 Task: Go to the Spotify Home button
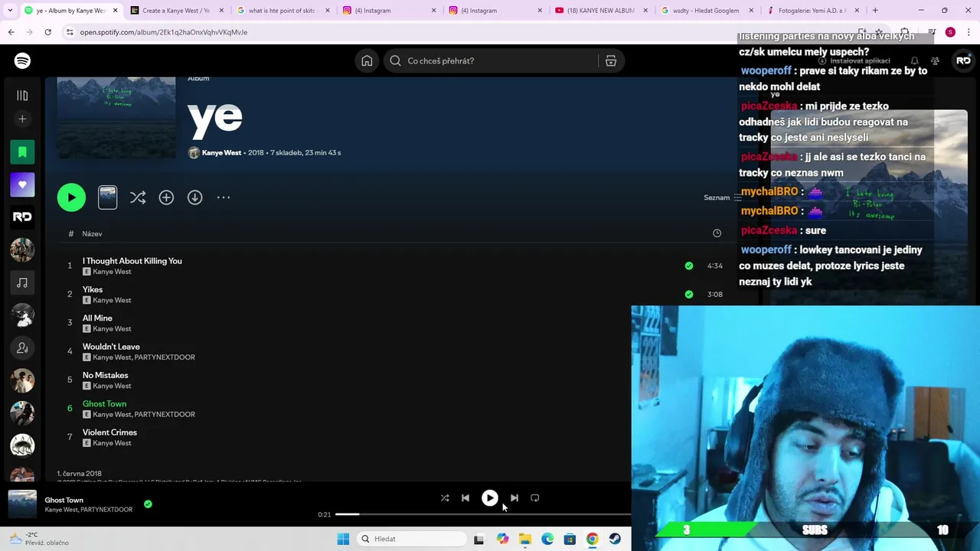click(367, 60)
